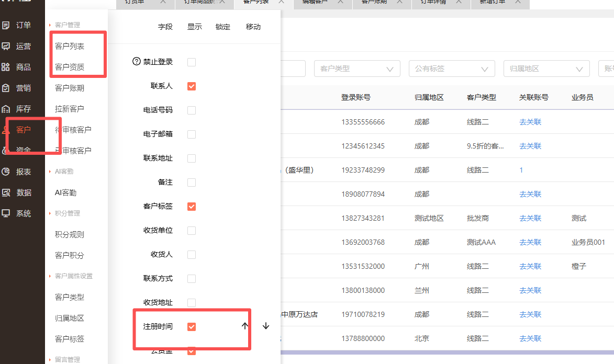
Task: Click 去关联 for account 13531532000
Action: point(530,267)
